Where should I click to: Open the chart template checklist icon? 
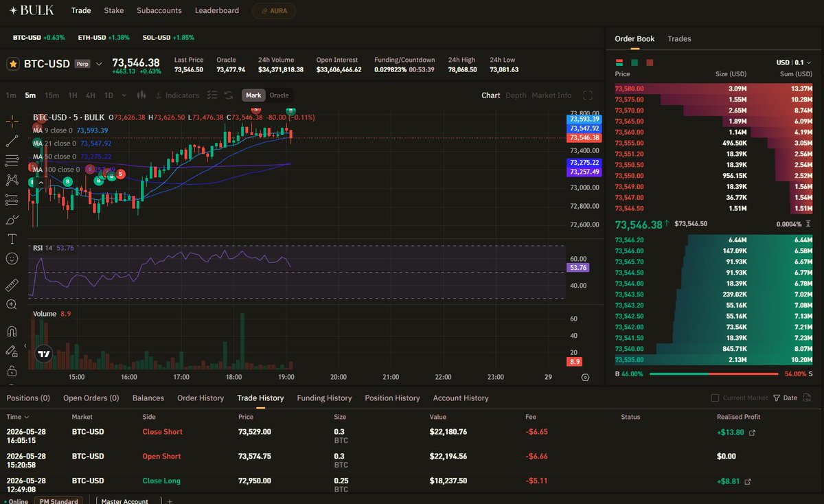coord(212,95)
